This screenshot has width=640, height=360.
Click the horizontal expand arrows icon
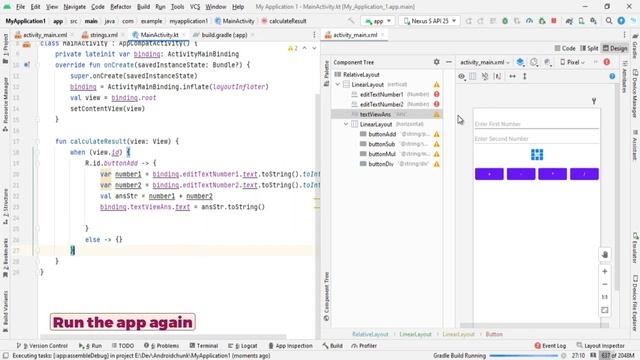(512, 76)
